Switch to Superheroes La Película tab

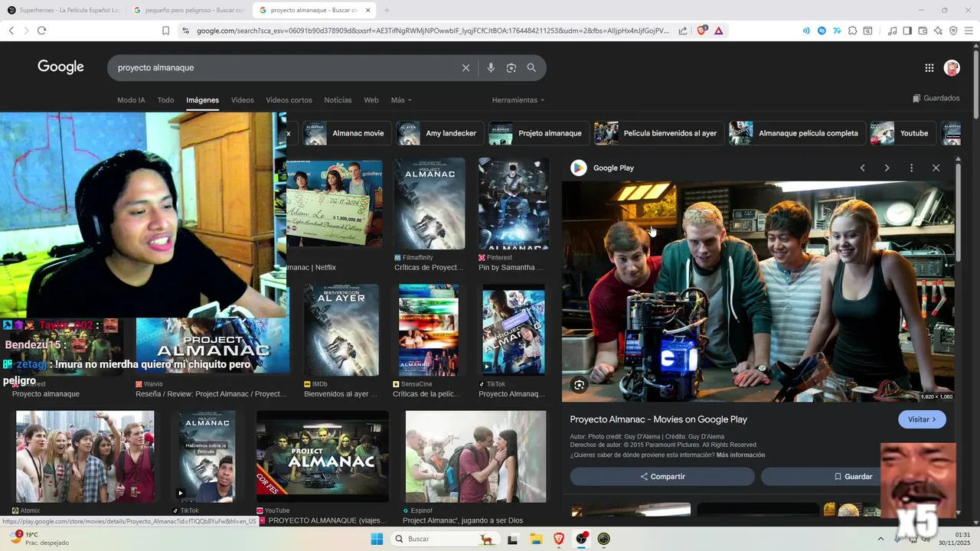[x=64, y=10]
